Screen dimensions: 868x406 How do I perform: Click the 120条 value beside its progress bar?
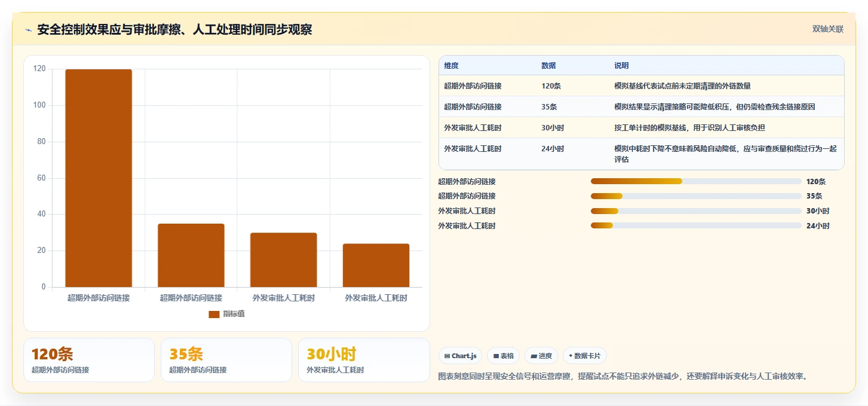(816, 181)
